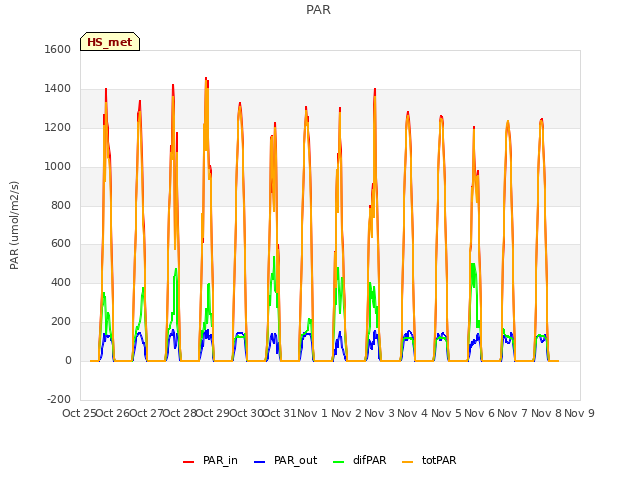The width and height of the screenshot is (640, 480).
Task: Click the green difPAR legend swatch
Action: click(x=339, y=462)
